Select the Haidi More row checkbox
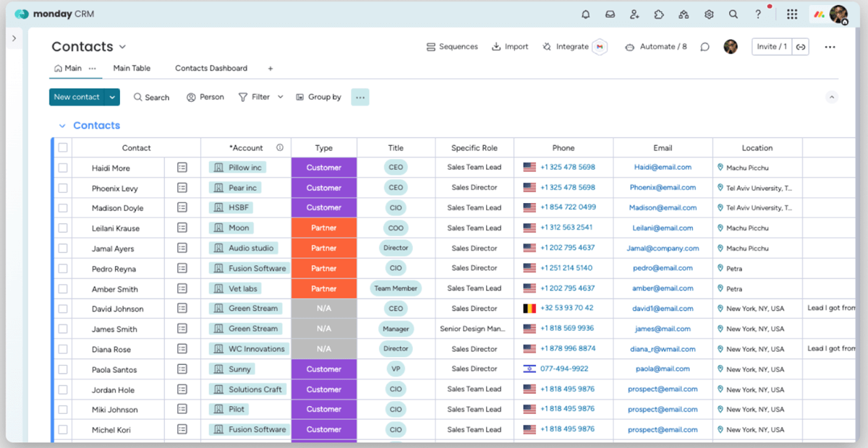Screen dimensions: 868x448 (63, 168)
